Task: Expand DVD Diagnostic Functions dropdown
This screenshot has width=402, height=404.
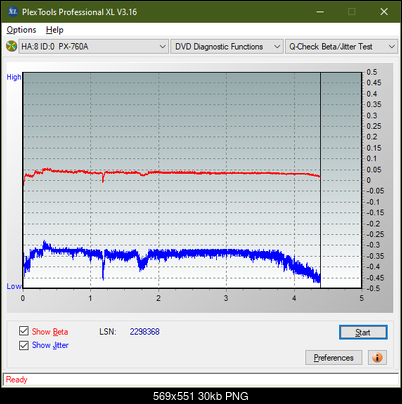Action: click(226, 47)
